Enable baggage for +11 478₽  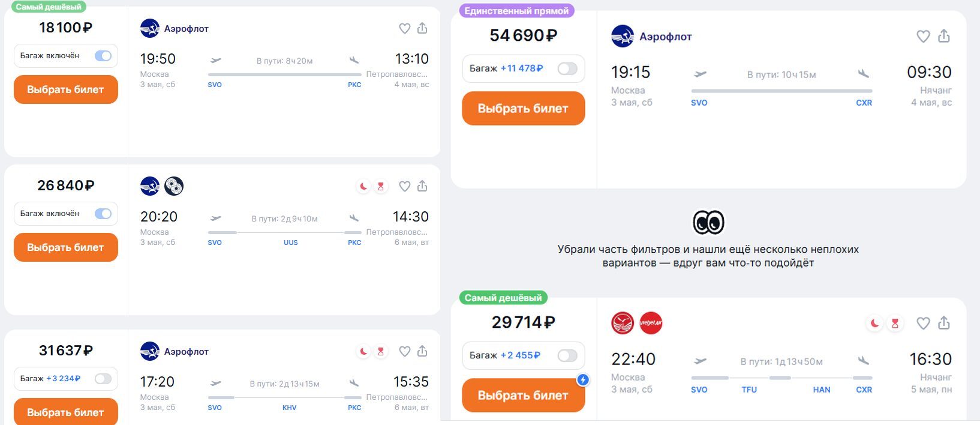567,68
